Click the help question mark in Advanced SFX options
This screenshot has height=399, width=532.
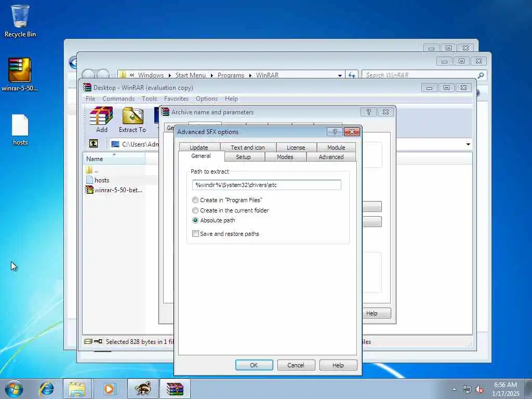pos(335,131)
